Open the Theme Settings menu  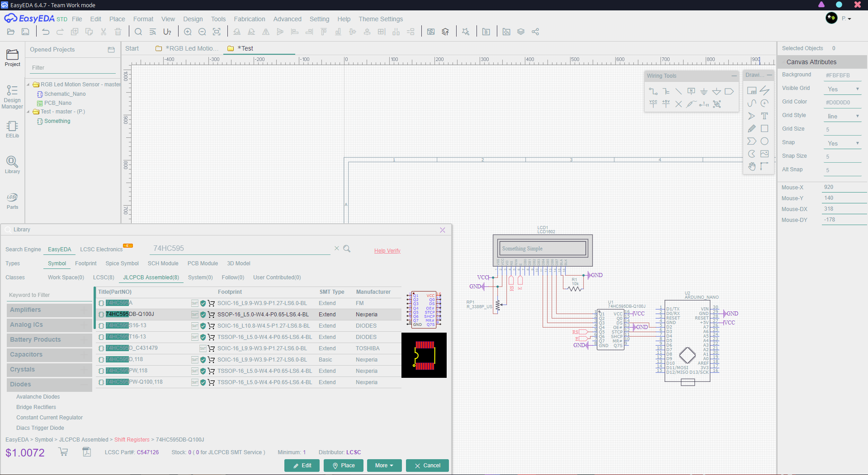click(381, 19)
